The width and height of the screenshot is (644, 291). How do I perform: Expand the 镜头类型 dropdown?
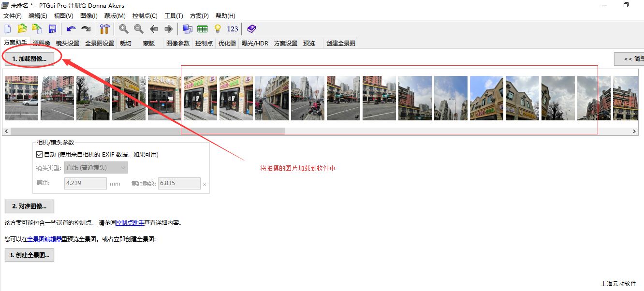point(96,168)
